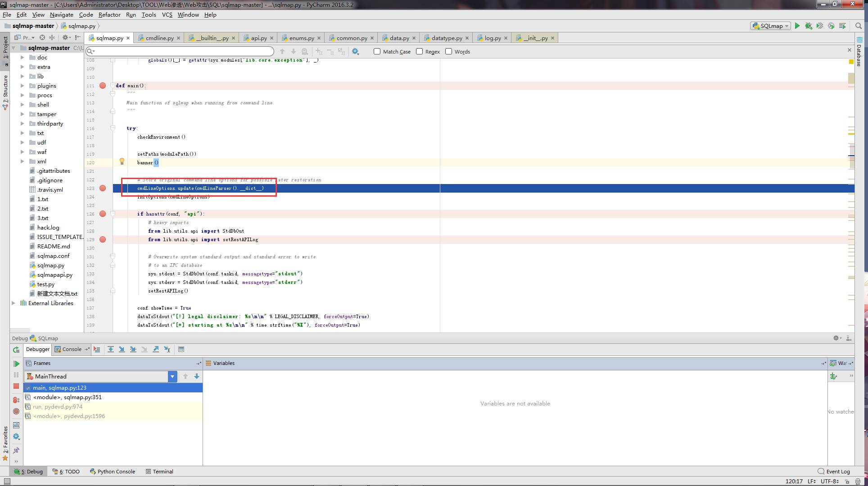Close the find search bar
Viewport: 868px width, 486px height.
pyautogui.click(x=850, y=50)
